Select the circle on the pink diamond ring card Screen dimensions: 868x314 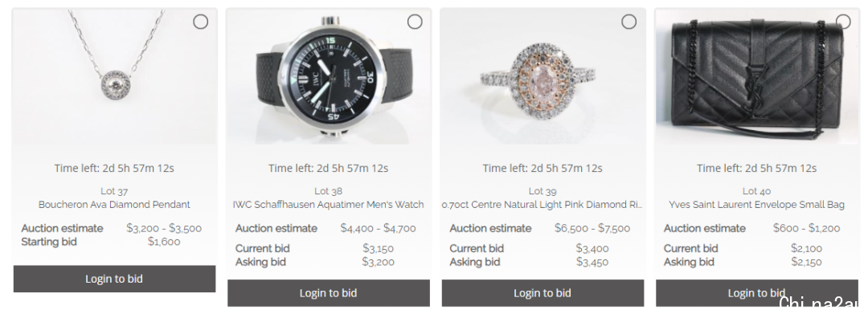628,22
